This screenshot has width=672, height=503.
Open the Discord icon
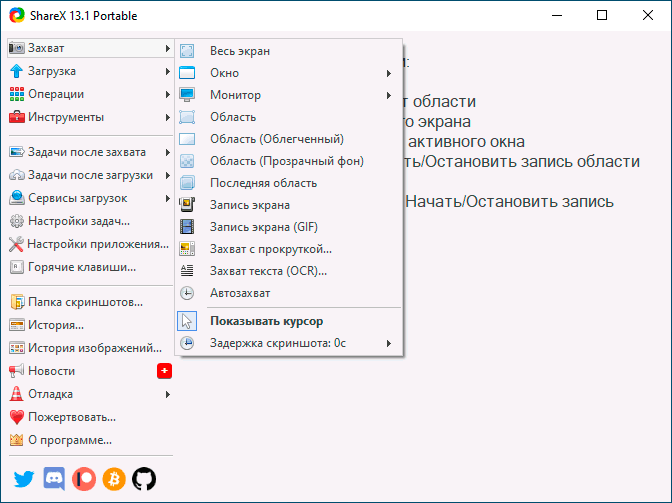point(54,479)
